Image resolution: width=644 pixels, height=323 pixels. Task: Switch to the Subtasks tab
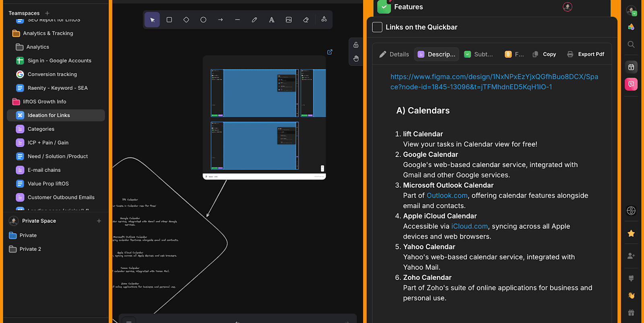pyautogui.click(x=479, y=54)
